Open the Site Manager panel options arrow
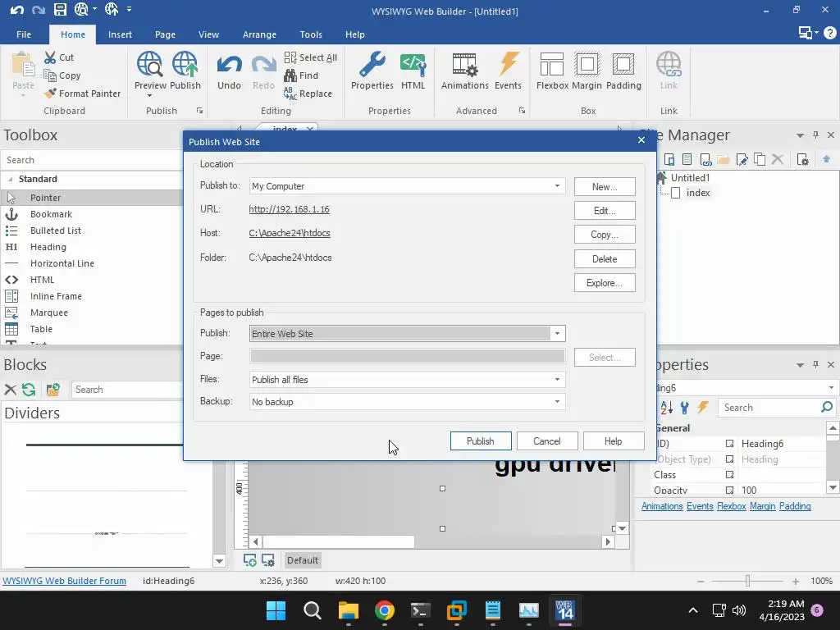 pos(800,135)
